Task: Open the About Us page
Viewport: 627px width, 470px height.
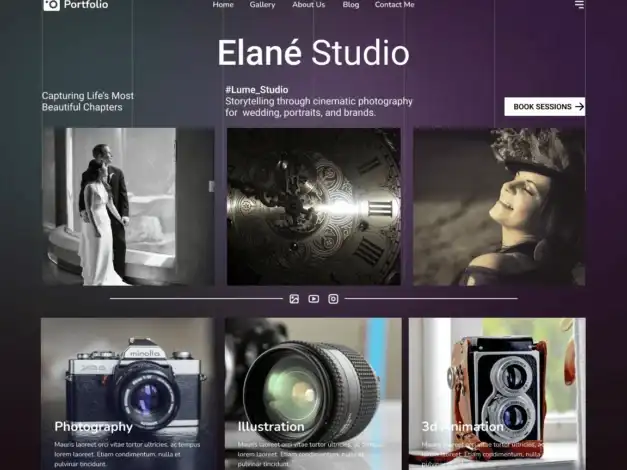Action: coord(308,5)
